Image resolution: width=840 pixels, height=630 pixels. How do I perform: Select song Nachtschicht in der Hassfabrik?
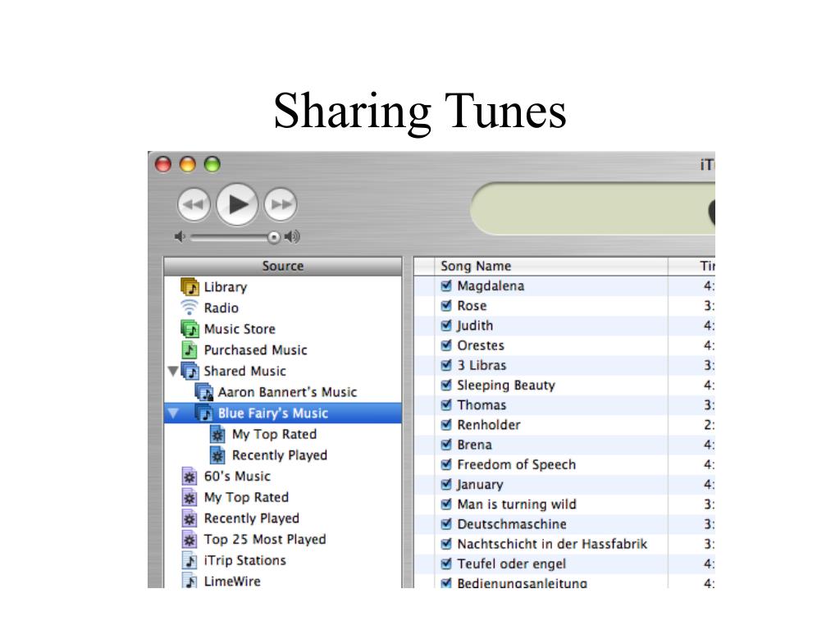pos(552,544)
